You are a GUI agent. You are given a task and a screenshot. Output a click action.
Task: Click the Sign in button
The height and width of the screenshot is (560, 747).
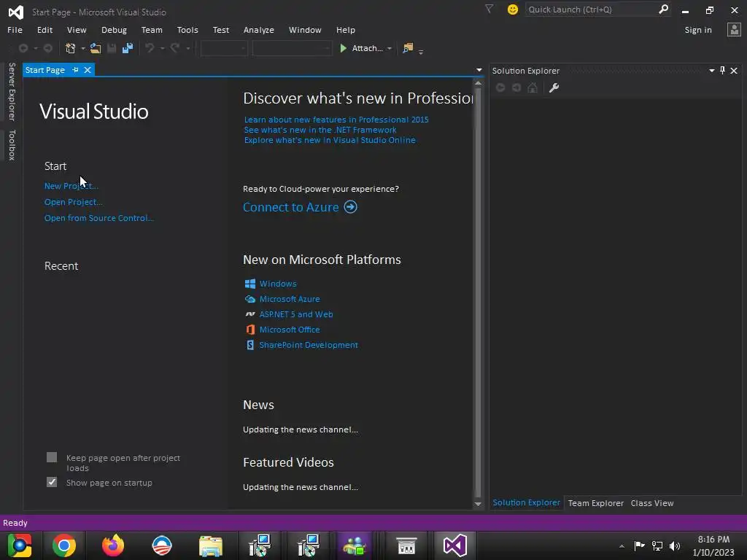point(698,30)
